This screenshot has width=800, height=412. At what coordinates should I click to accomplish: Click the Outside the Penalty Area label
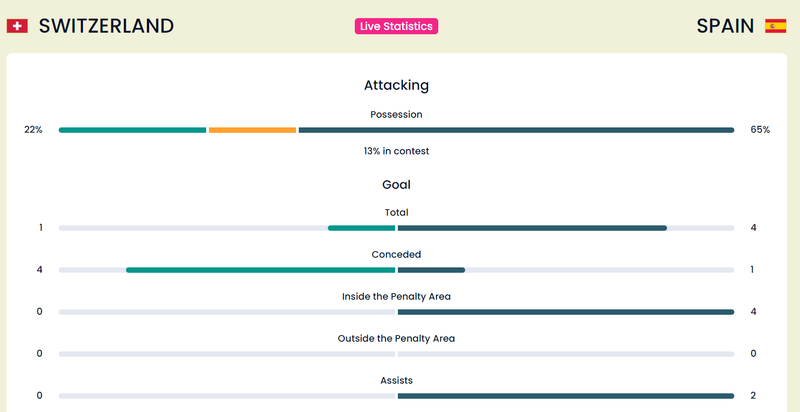coord(396,338)
